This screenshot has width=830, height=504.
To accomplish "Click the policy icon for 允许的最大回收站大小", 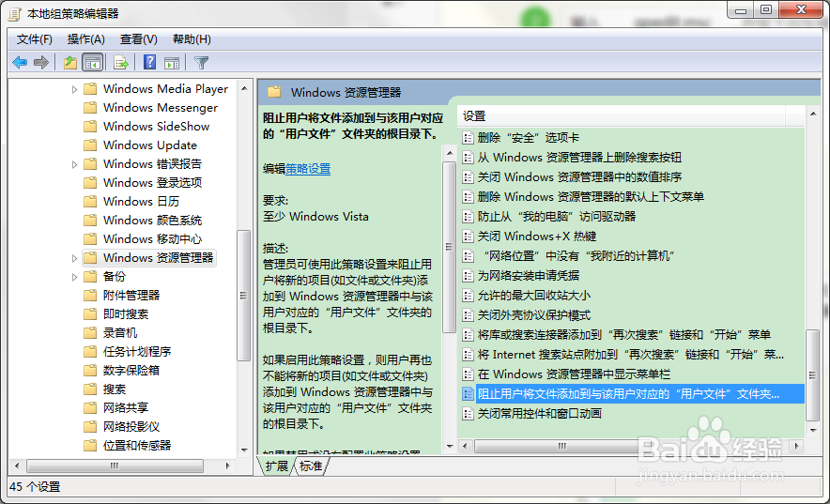I will tap(468, 296).
